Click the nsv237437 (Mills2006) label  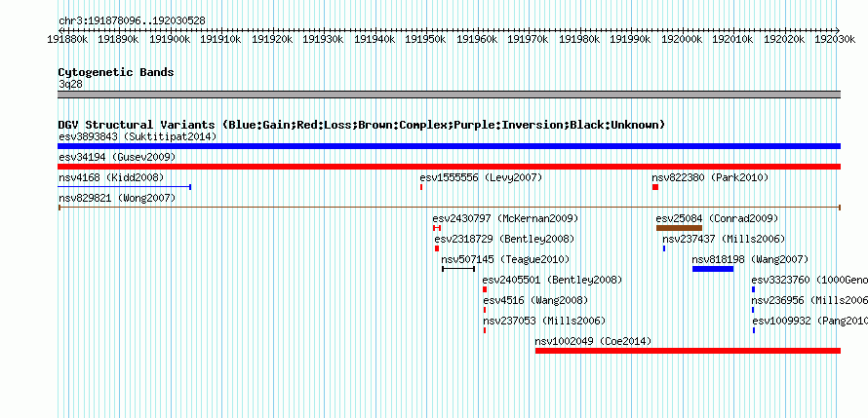pos(724,239)
